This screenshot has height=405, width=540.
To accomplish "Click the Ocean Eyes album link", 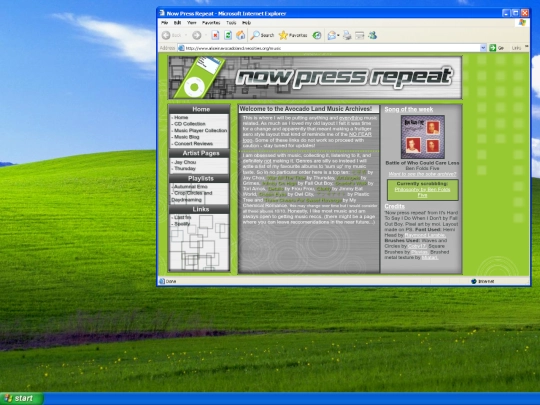I will point(272,195).
